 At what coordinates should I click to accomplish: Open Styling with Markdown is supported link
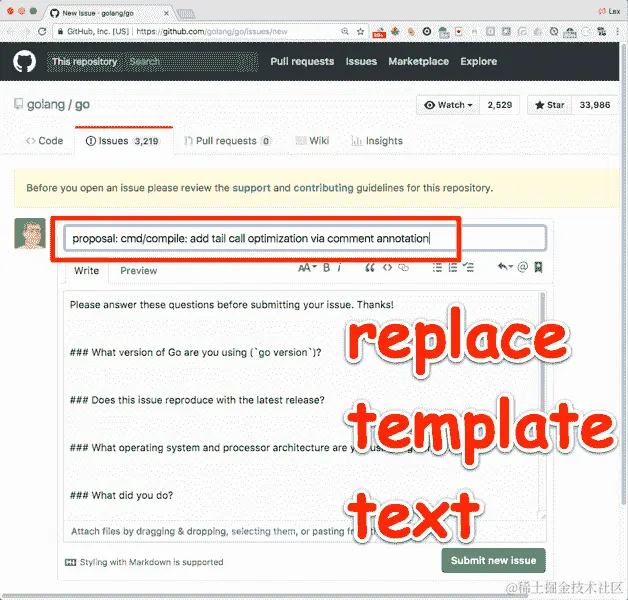tap(144, 562)
